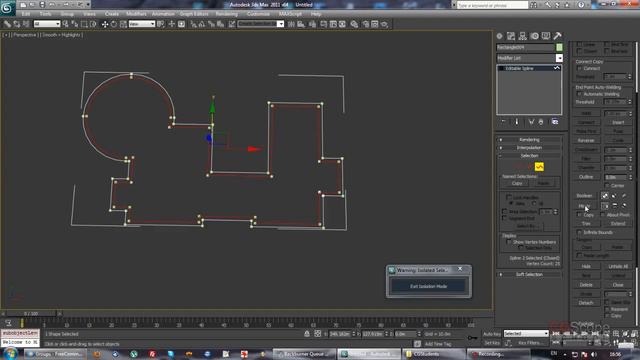Open the Rendering menu
Image resolution: width=640 pixels, height=360 pixels.
tap(227, 14)
